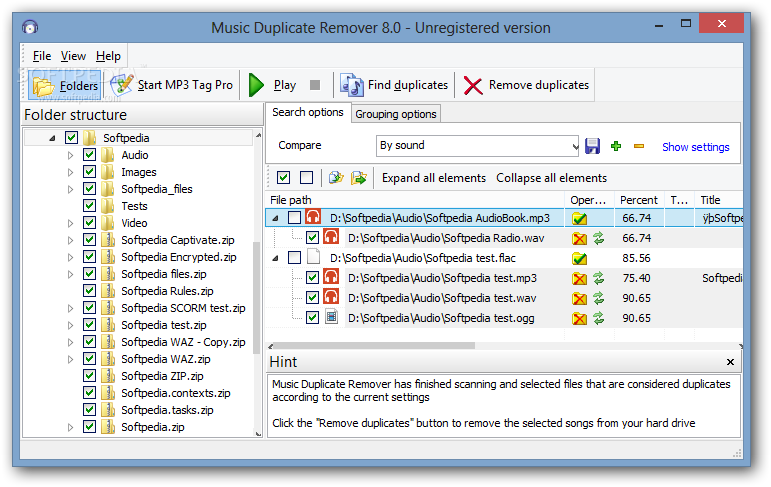771x487 pixels.
Task: Uncheck the Softpedia ZIP.zip checkbox
Action: 89,376
